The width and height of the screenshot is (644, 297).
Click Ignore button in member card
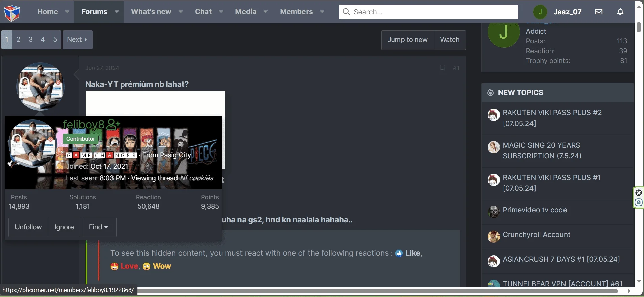(x=64, y=227)
